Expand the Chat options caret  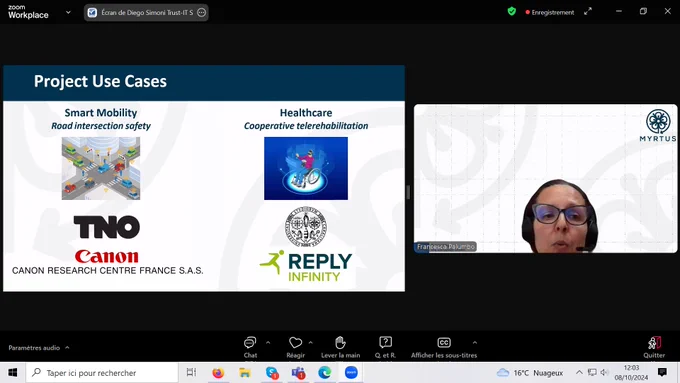click(x=268, y=343)
